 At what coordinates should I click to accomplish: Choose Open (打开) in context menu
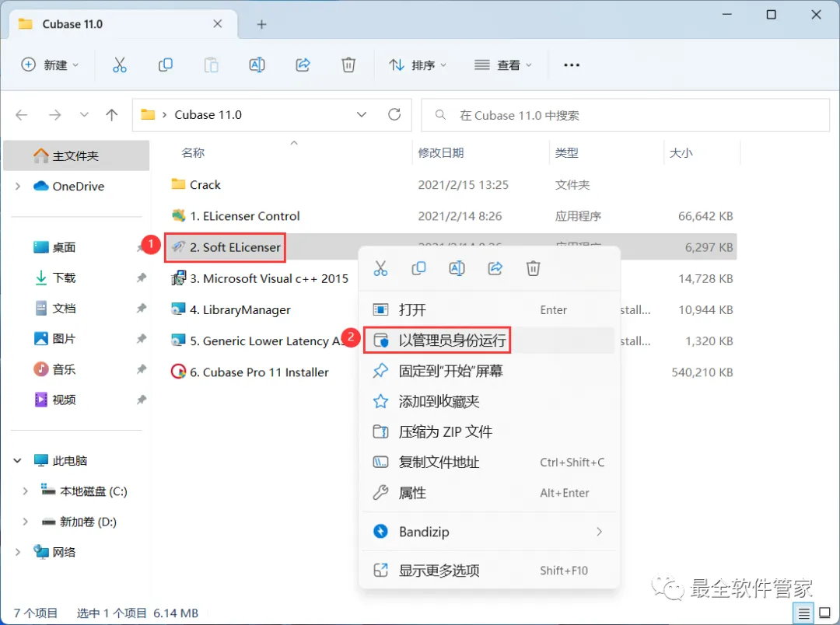[x=488, y=309]
